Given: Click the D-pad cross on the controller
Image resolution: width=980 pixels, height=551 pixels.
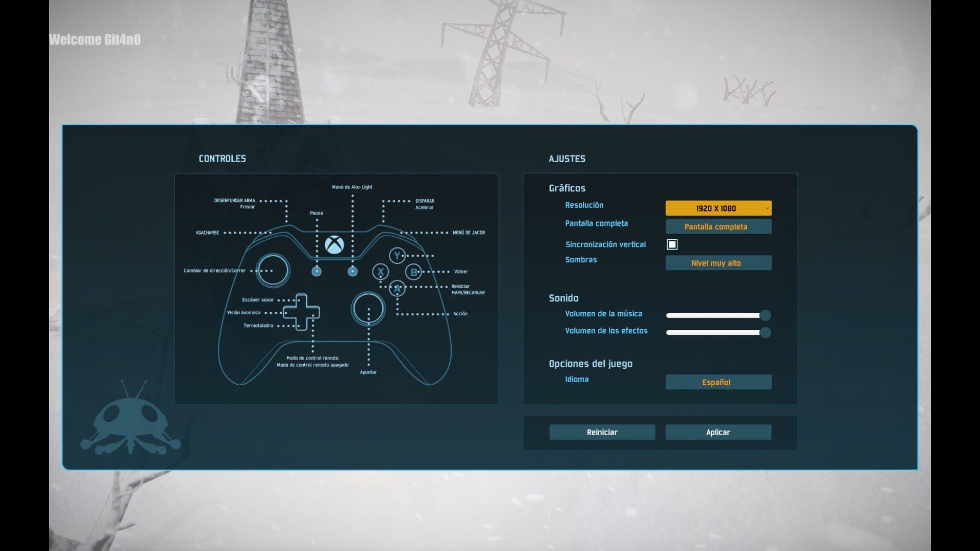Looking at the screenshot, I should click(301, 312).
